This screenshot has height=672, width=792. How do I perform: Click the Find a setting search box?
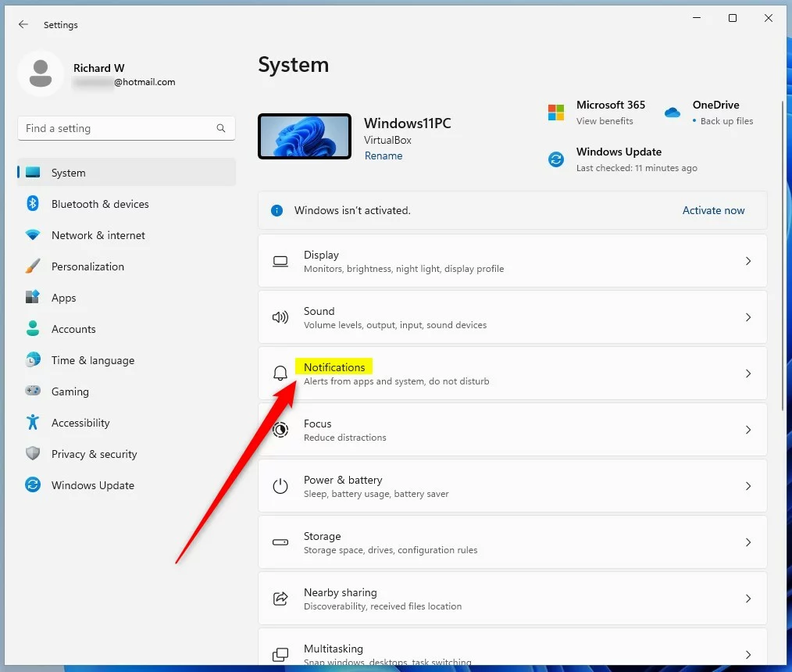pyautogui.click(x=117, y=128)
